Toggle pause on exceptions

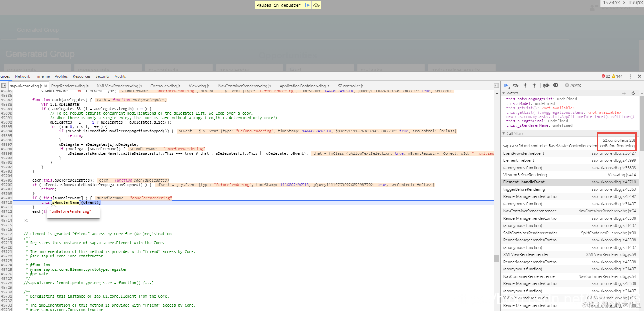(555, 85)
